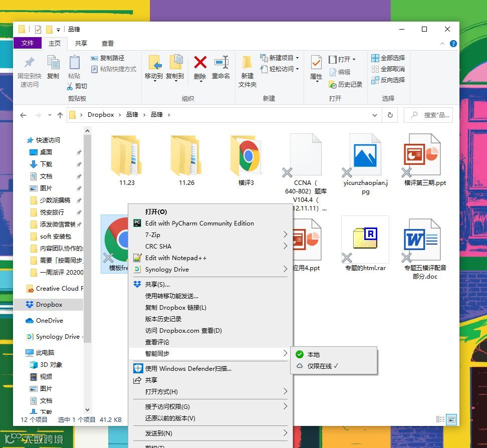Select the 横评3 Chrome folder
Screen dimensions: 487x448
(246, 160)
